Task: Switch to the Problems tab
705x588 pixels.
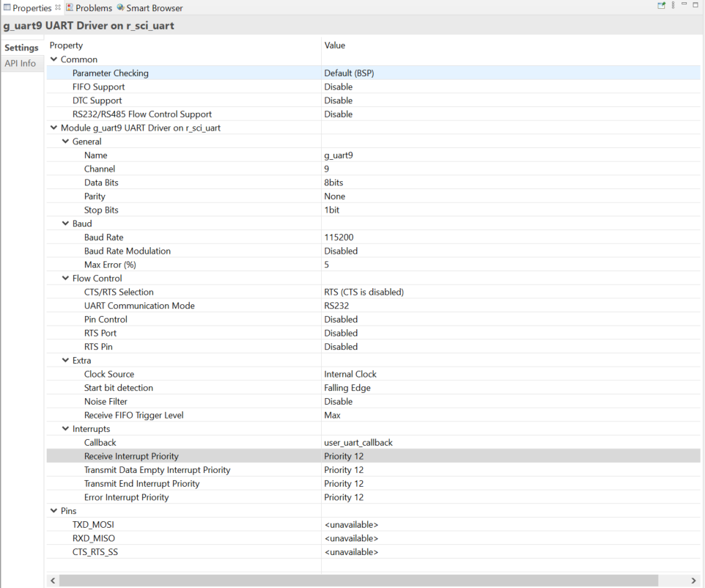Action: (89, 8)
